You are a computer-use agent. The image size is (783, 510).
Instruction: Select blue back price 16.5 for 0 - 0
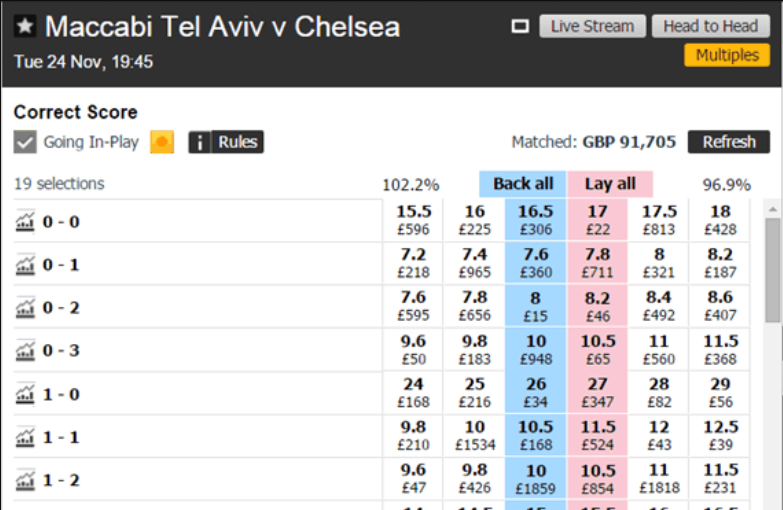click(x=535, y=221)
